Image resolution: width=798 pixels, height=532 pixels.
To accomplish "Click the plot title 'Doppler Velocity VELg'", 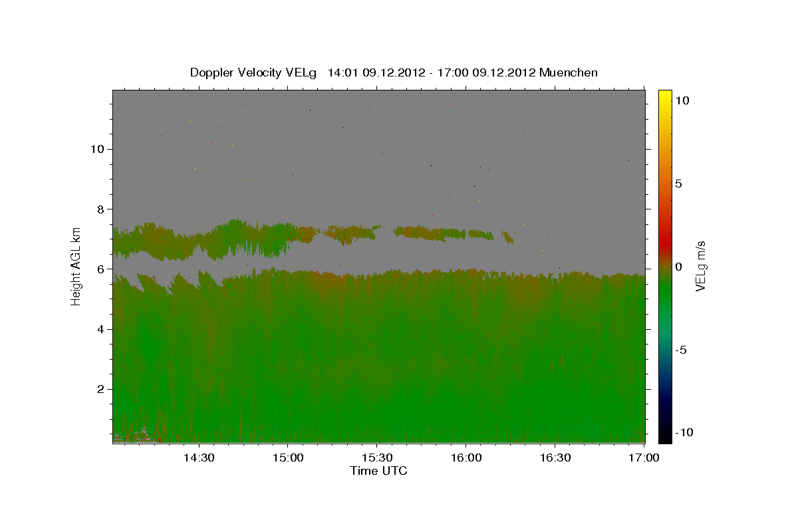I will (253, 72).
